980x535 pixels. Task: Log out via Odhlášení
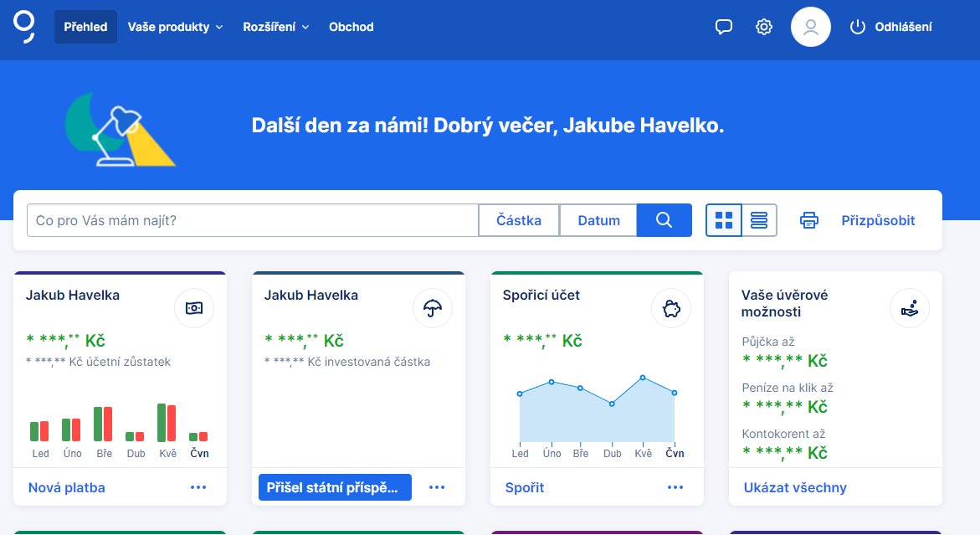(x=903, y=27)
